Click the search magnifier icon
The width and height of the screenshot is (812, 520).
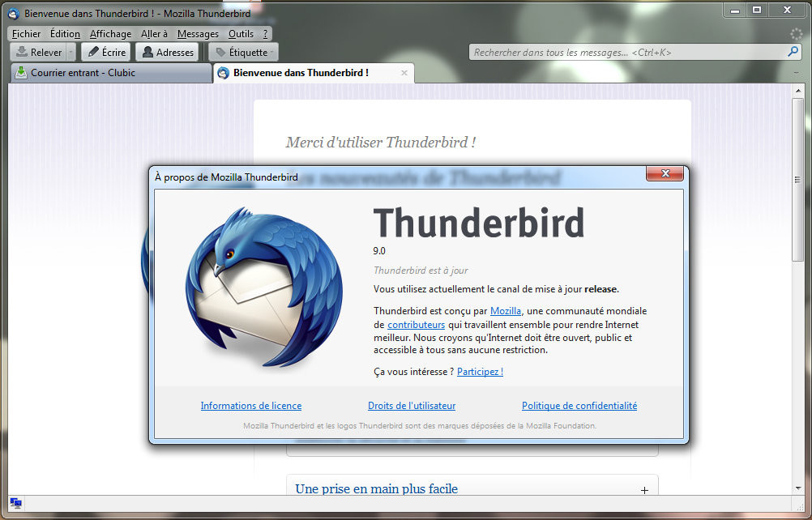[793, 52]
